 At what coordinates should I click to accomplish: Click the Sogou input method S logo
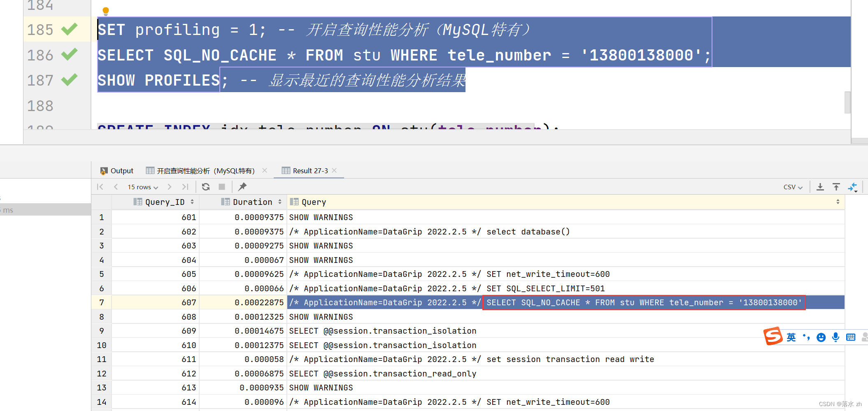(773, 336)
